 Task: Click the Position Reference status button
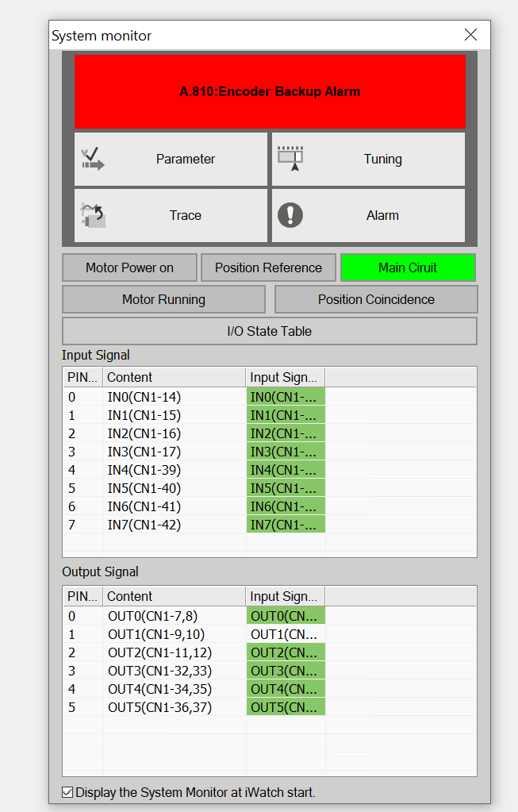(x=268, y=267)
